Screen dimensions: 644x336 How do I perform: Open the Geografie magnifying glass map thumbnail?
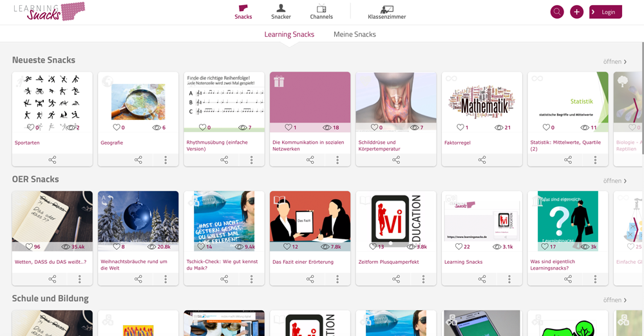[x=138, y=102]
